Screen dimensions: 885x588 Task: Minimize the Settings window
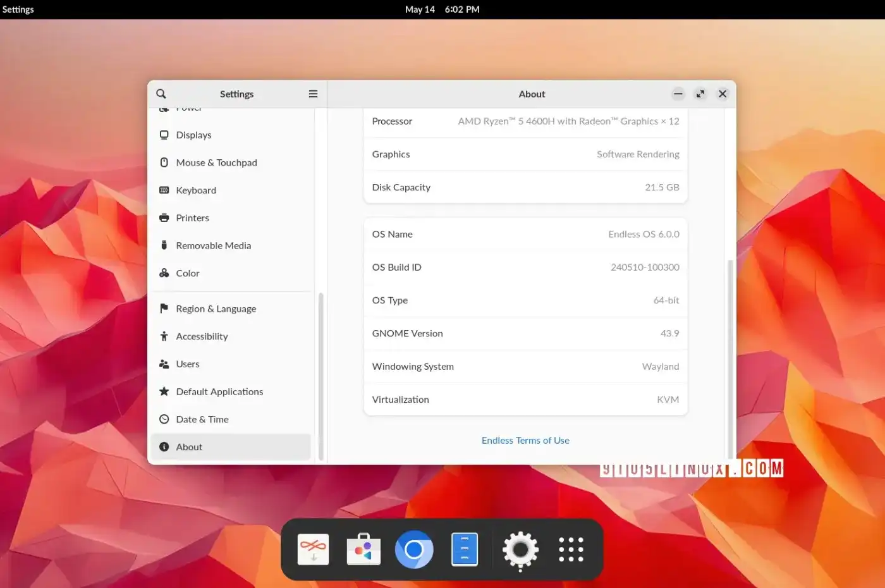point(678,94)
